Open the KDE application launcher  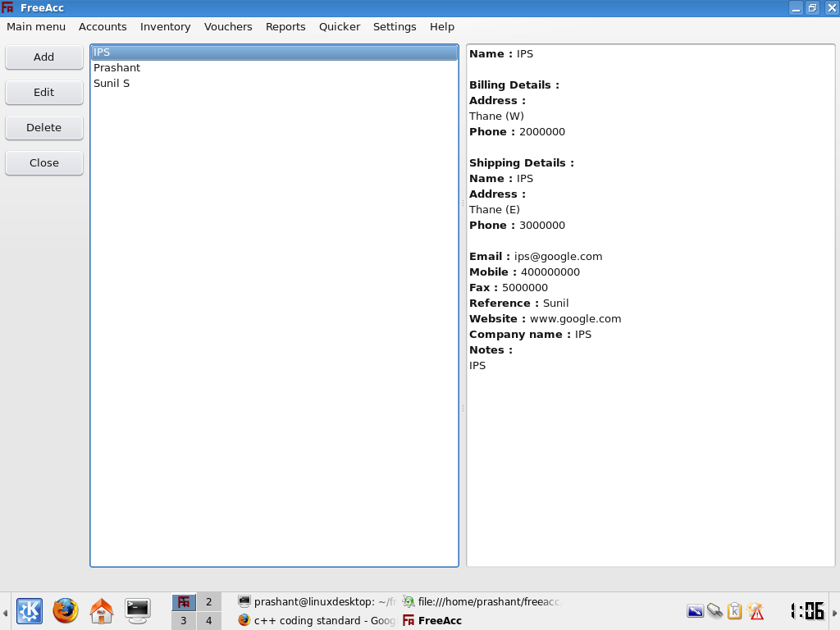coord(30,610)
